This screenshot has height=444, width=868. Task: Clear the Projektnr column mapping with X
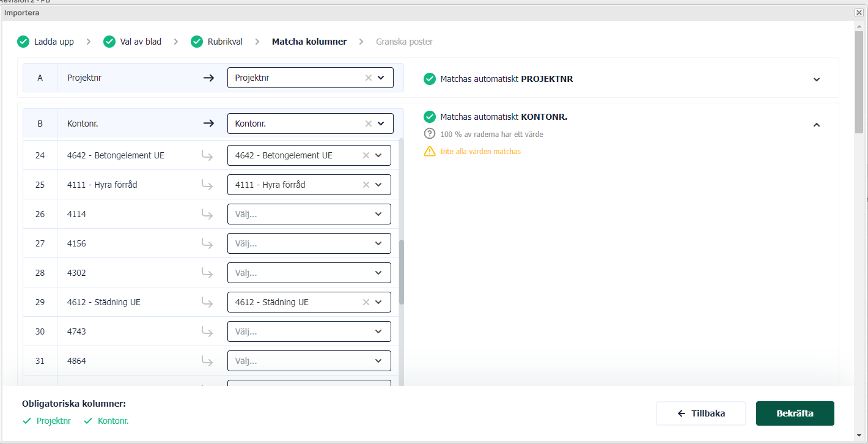pyautogui.click(x=368, y=78)
